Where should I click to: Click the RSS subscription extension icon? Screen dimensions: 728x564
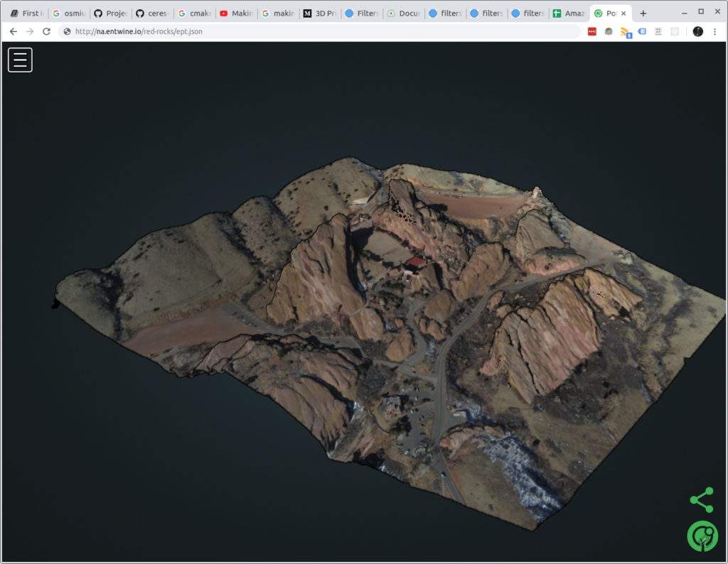624,31
